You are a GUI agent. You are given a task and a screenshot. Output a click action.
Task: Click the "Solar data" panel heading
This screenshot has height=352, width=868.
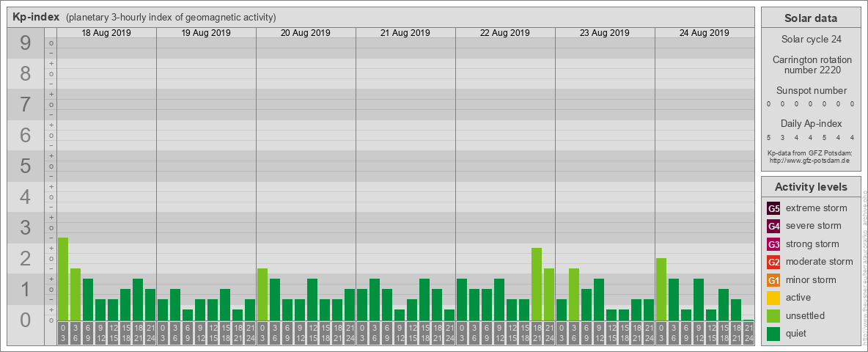[811, 18]
